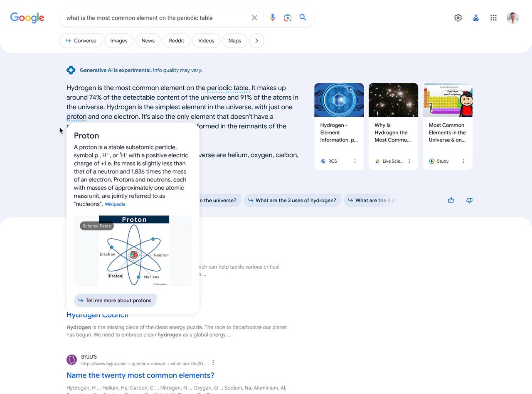The width and height of the screenshot is (532, 394).
Task: Open options menu for Study source card
Action: (x=463, y=161)
